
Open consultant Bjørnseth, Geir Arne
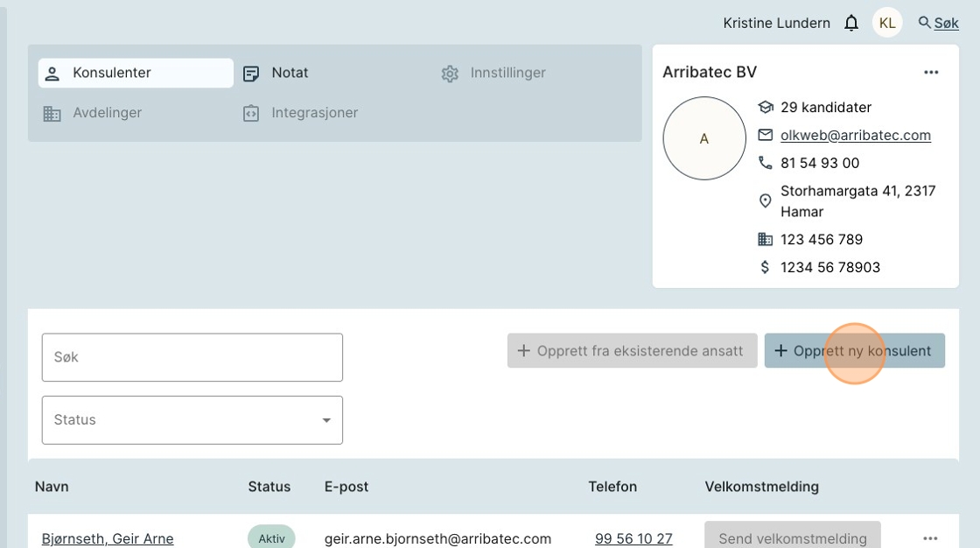click(x=108, y=538)
